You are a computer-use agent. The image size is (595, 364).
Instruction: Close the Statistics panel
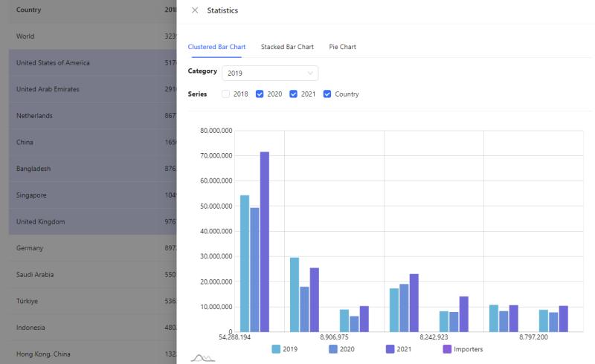click(x=195, y=10)
